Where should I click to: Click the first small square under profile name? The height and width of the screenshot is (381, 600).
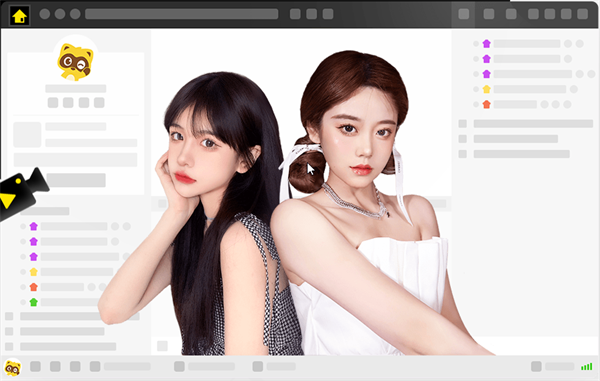[x=53, y=103]
